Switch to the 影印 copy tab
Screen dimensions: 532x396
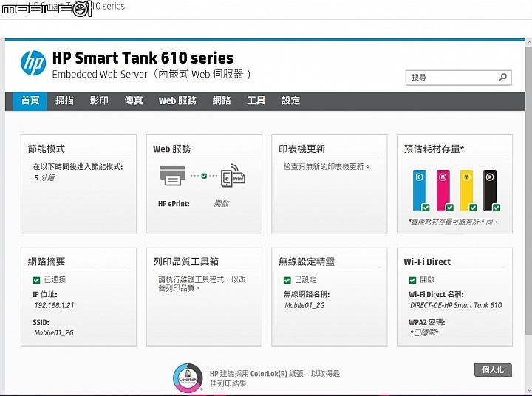[99, 100]
